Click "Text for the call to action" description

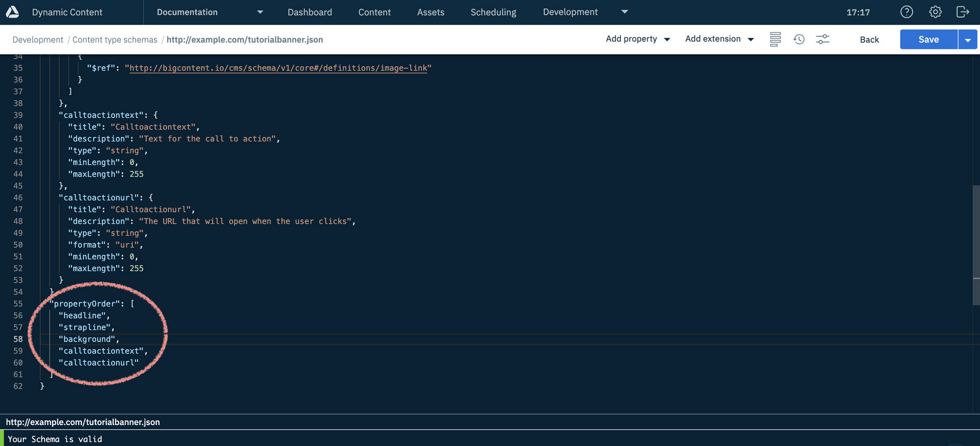pyautogui.click(x=207, y=139)
